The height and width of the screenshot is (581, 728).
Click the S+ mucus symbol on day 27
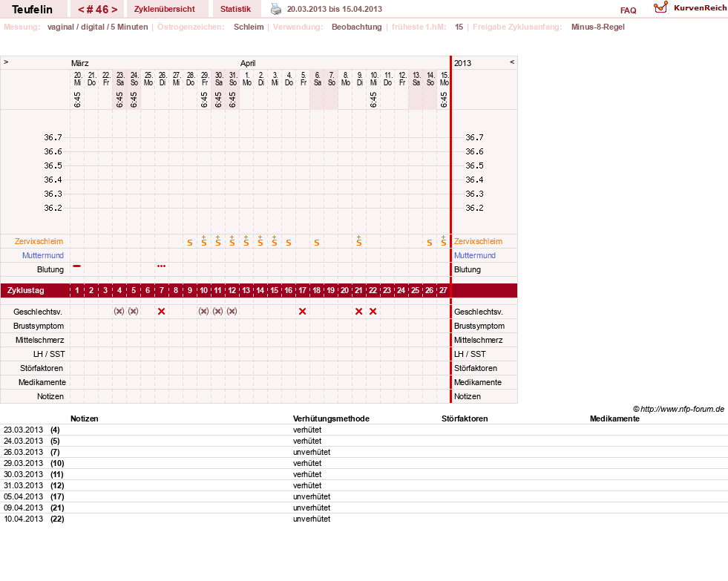(x=443, y=241)
